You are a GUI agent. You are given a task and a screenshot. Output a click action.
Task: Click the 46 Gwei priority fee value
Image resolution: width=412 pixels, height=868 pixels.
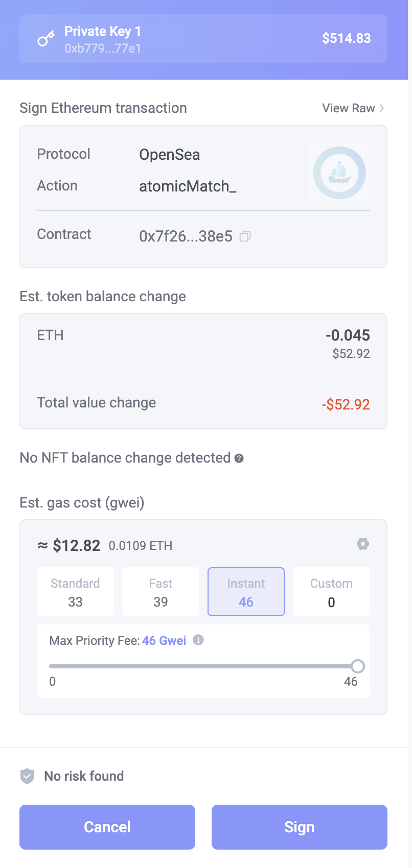[x=164, y=640]
